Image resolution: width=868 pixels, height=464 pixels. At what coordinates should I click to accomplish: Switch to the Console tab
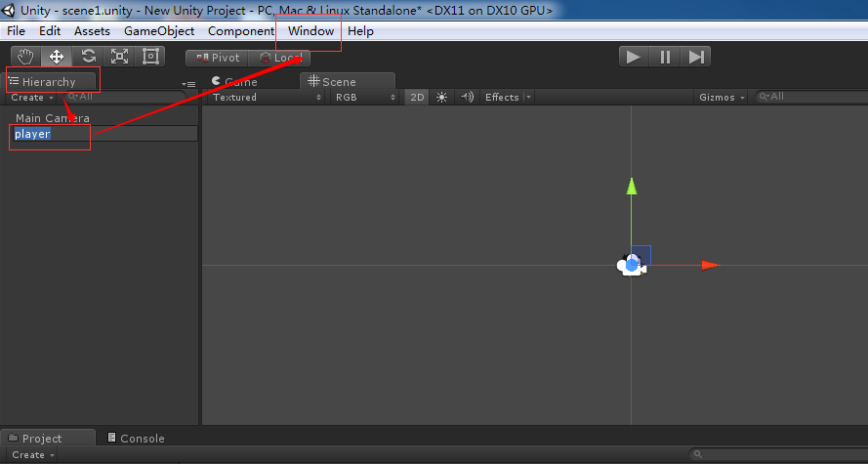(136, 438)
